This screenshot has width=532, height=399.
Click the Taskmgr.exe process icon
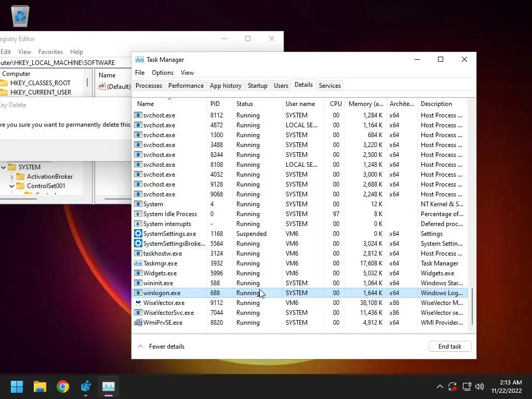coord(138,263)
